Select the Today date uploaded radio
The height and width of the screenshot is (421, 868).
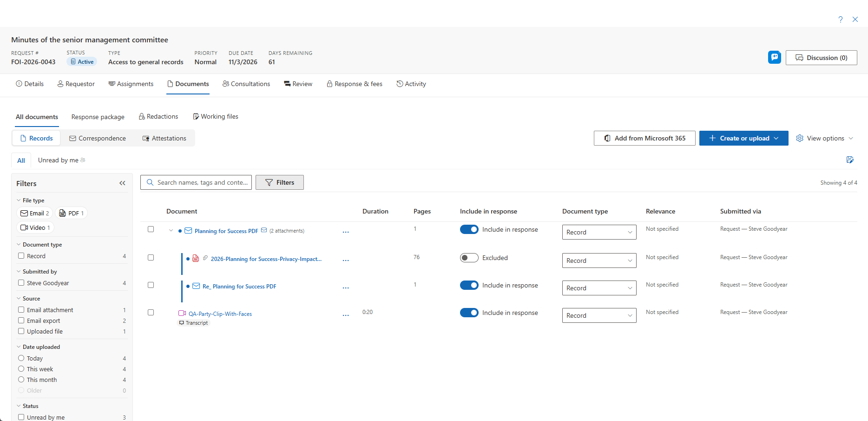[21, 358]
